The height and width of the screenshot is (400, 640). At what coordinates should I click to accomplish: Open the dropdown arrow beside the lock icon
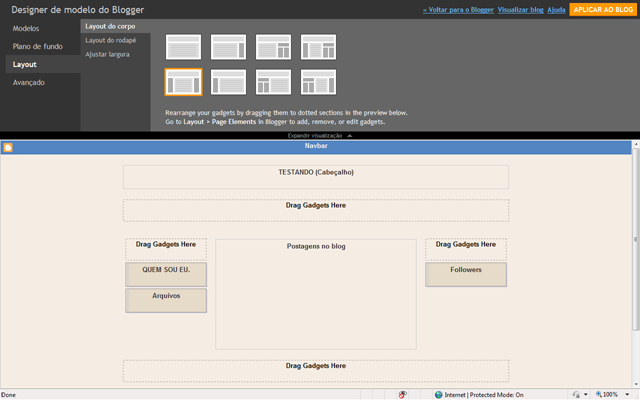pyautogui.click(x=586, y=394)
